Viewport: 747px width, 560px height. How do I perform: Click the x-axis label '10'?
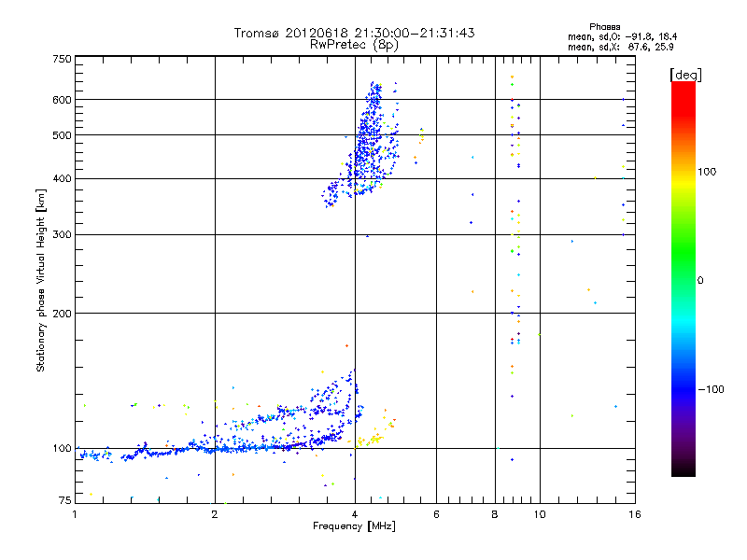pos(540,514)
